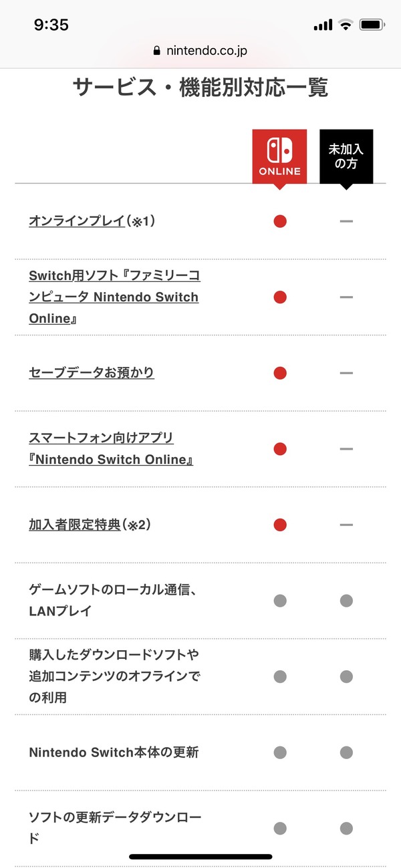Image resolution: width=401 pixels, height=868 pixels.
Task: Tap the non-member gray dot for Nintendo Switch本体の更新
Action: pos(346,752)
